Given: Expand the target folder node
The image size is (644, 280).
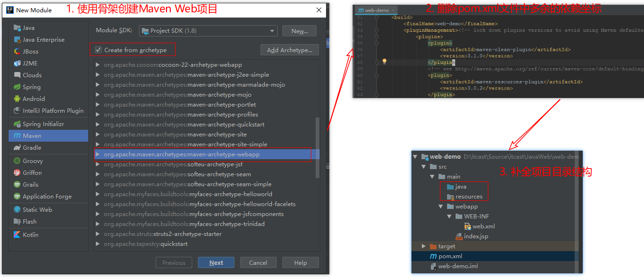Looking at the screenshot, I should [x=424, y=246].
